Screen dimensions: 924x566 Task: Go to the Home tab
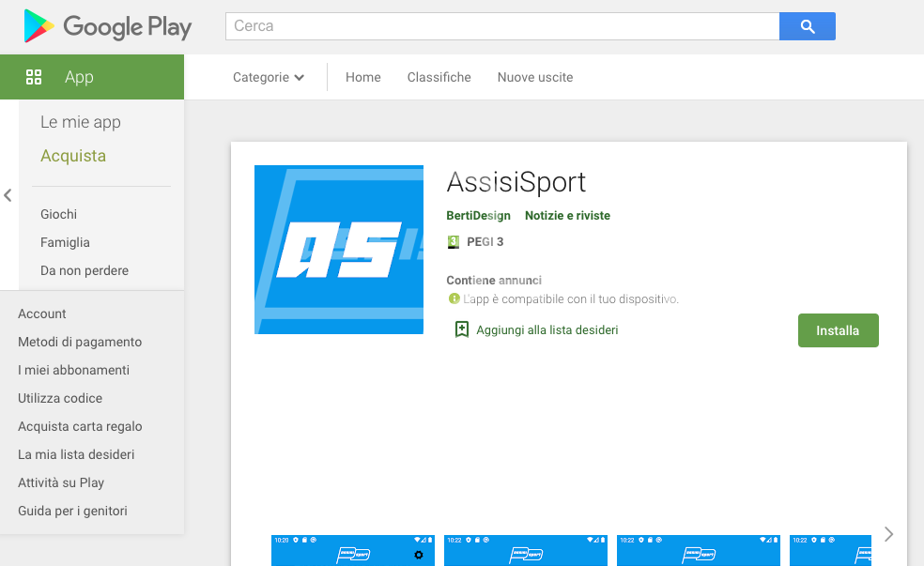tap(362, 77)
